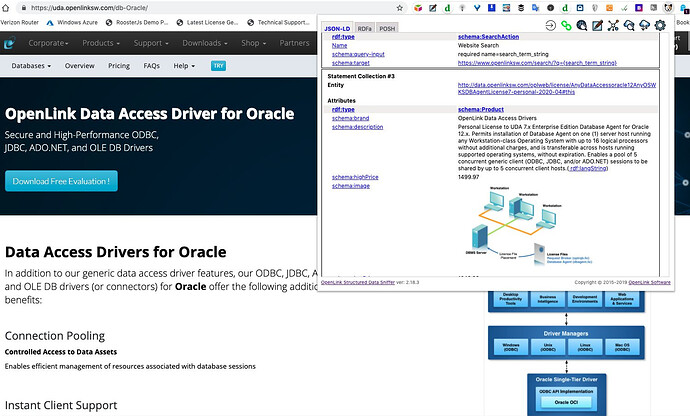The width and height of the screenshot is (690, 416).
Task: Switch to the RDFa tab
Action: 364,29
